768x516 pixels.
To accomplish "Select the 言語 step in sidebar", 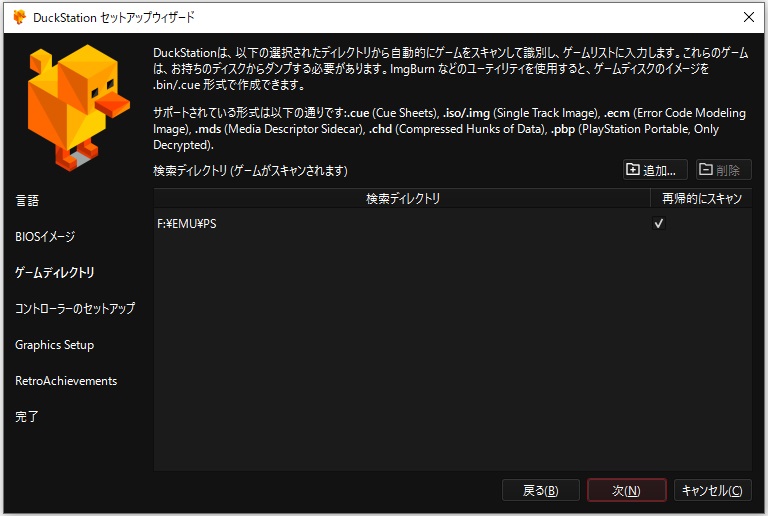I will [27, 201].
